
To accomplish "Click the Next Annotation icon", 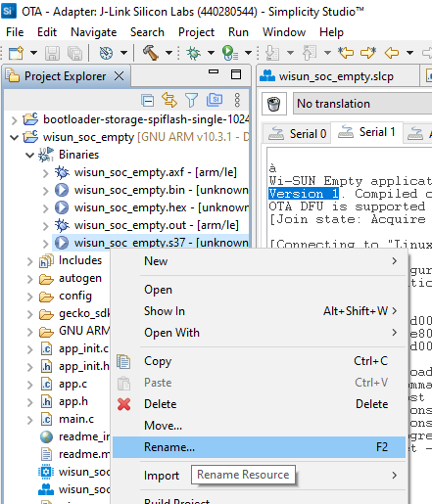I will [272, 53].
